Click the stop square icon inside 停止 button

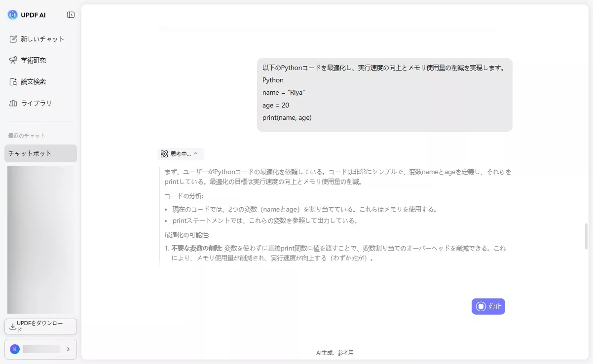coord(481,306)
